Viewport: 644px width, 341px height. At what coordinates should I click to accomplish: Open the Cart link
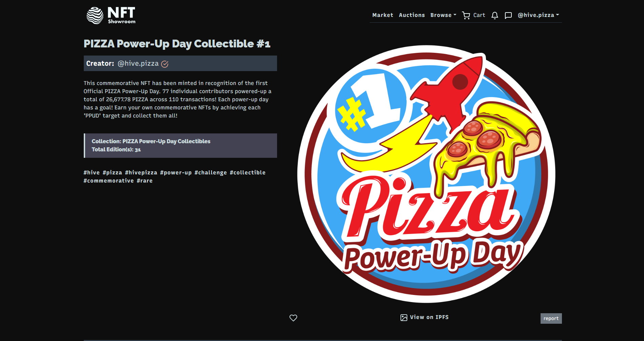[x=479, y=15]
